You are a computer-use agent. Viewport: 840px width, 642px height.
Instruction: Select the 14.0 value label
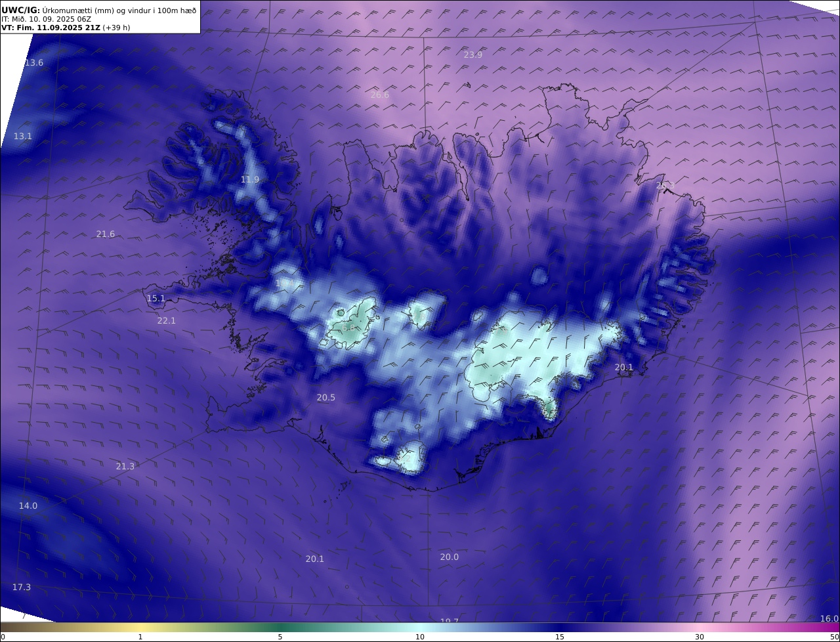(28, 506)
